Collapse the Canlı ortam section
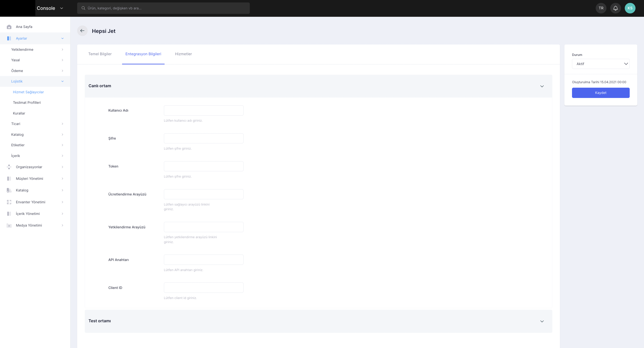The image size is (644, 348). pyautogui.click(x=542, y=86)
